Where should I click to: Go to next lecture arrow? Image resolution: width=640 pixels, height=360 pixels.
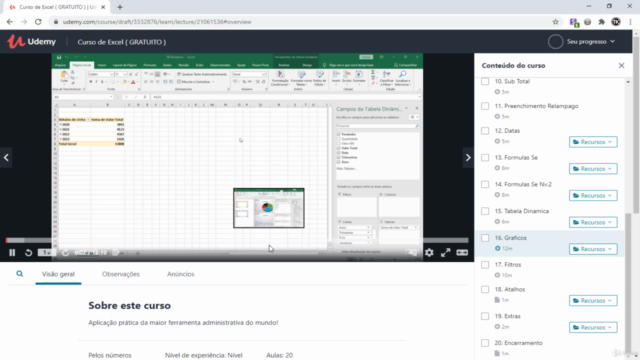(x=468, y=158)
